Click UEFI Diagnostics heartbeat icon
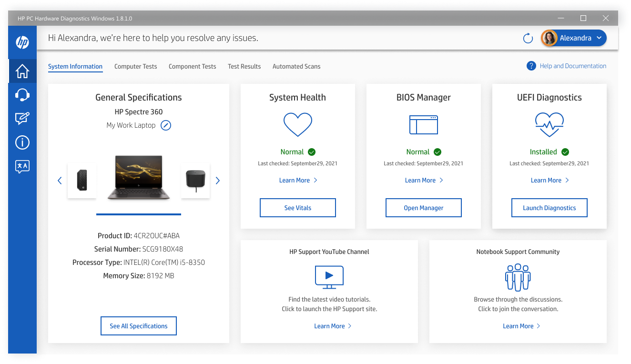 tap(550, 125)
